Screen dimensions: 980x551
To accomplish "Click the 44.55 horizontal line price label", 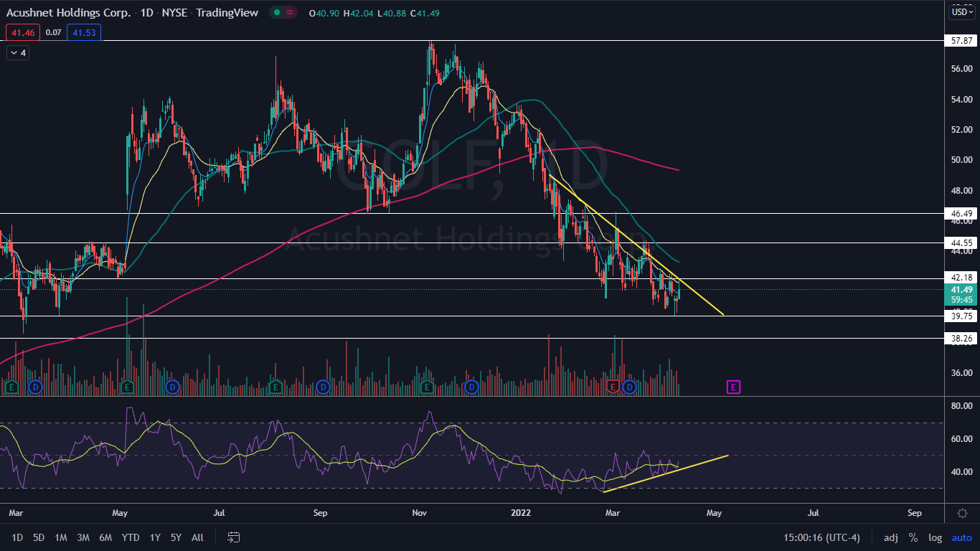I will click(961, 244).
